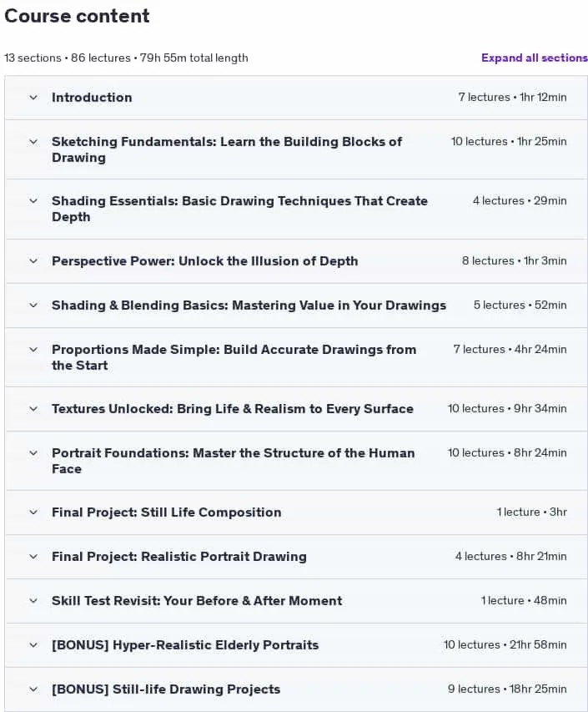This screenshot has width=588, height=712.
Task: Expand chevron beside Skill Test Revisit
Action: 33,601
